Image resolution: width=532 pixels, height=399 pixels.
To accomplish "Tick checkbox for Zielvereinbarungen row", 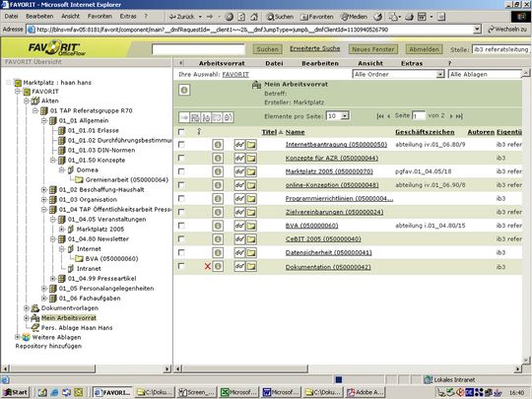I will tap(181, 212).
